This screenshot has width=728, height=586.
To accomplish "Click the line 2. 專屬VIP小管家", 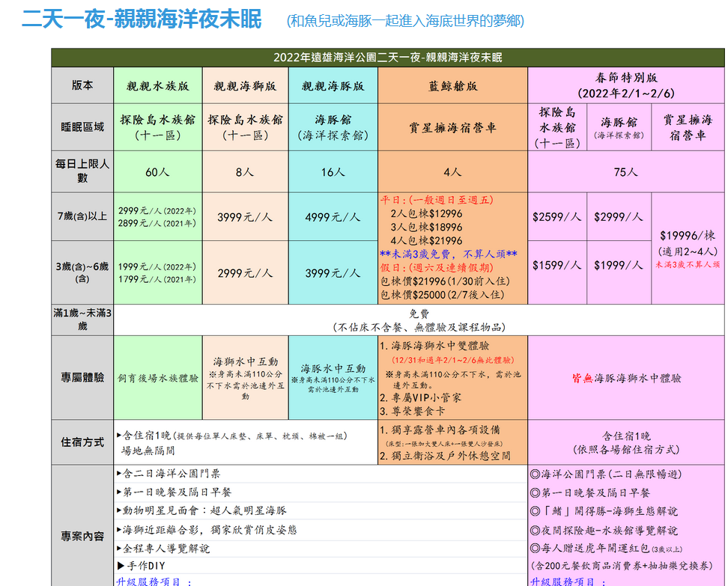I will (x=421, y=397).
